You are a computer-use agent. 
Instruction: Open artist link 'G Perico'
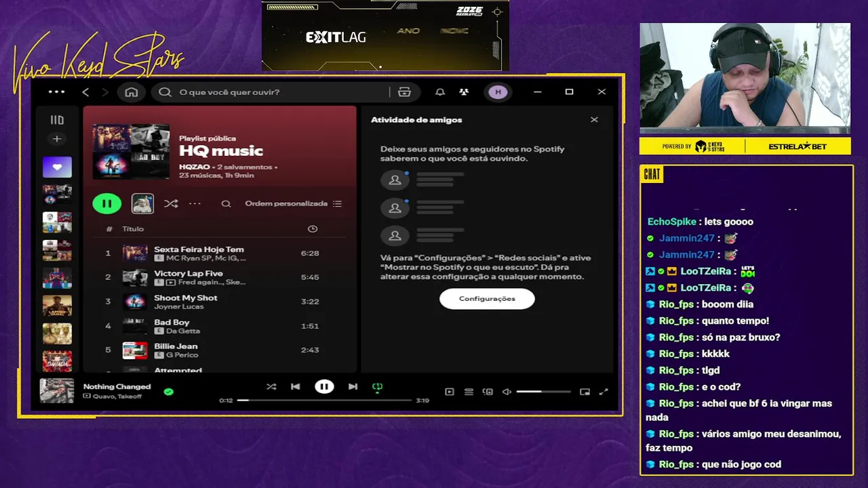tap(182, 355)
